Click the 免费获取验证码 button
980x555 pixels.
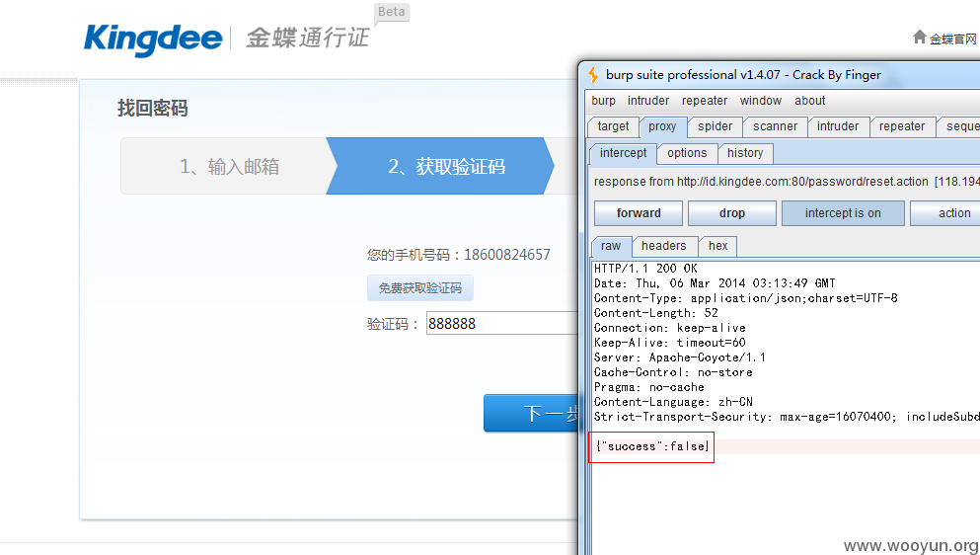coord(420,288)
